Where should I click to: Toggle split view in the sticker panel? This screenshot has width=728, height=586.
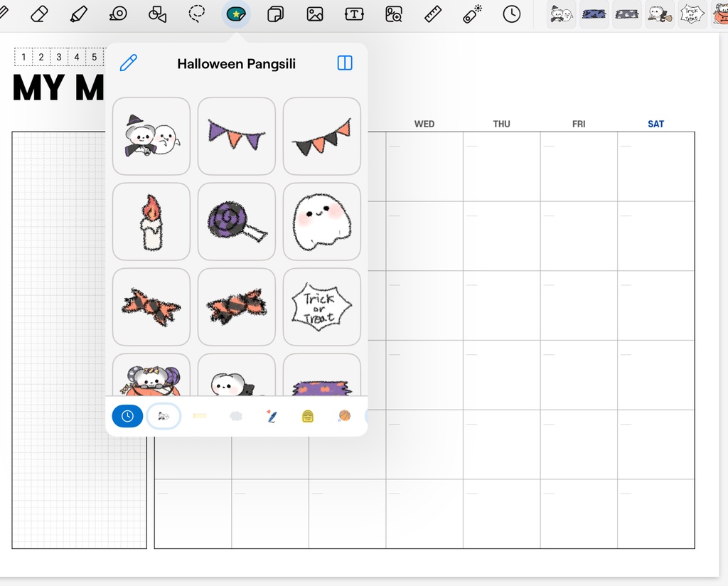coord(345,63)
